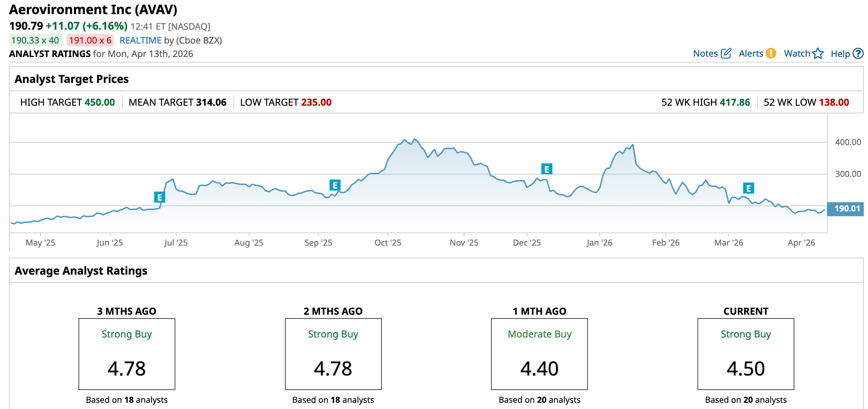Click the green bid price 190.33 x 40
This screenshot has height=409, width=868.
(35, 40)
